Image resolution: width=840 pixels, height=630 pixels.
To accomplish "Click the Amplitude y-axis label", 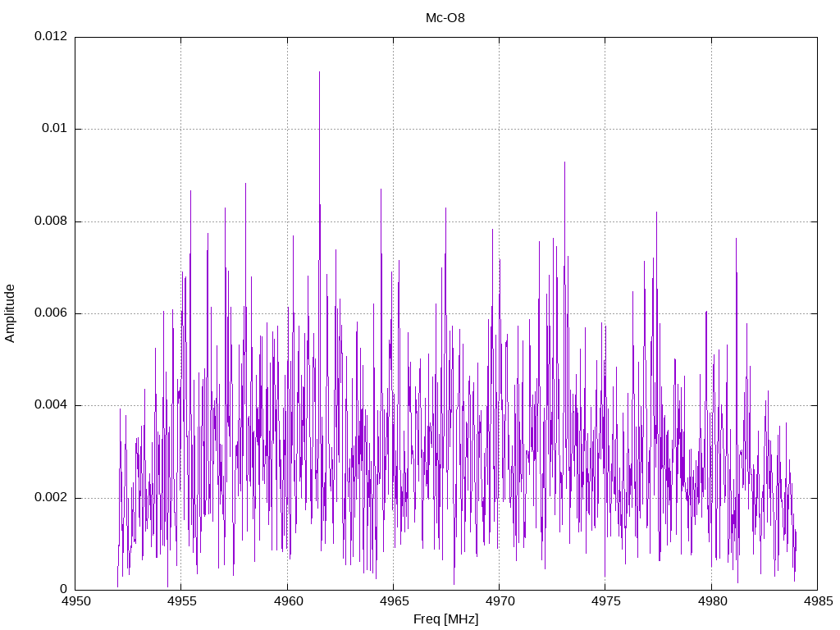I will (10, 314).
